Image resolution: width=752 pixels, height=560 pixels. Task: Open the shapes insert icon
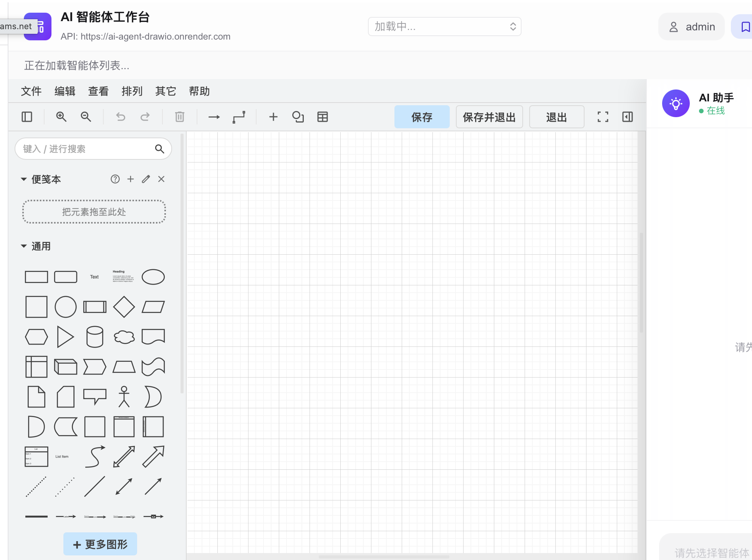298,117
